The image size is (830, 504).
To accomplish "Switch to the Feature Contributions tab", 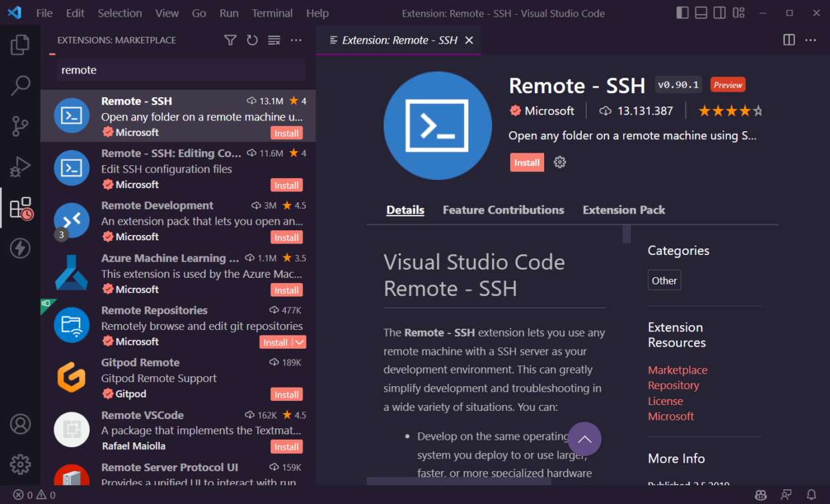I will coord(503,209).
